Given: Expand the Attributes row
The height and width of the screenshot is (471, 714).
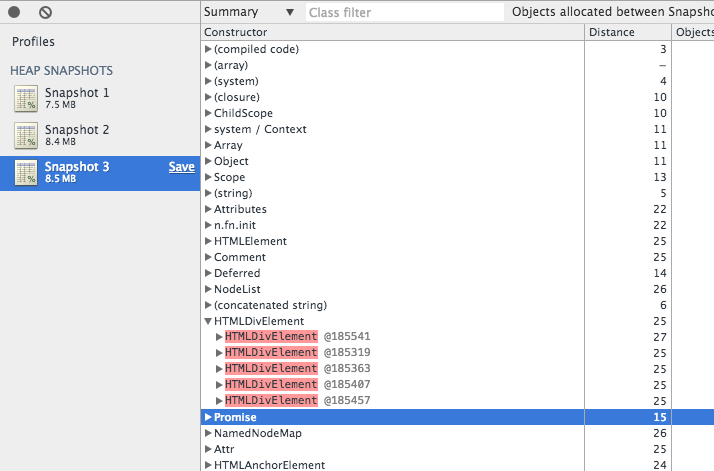Looking at the screenshot, I should pos(208,209).
